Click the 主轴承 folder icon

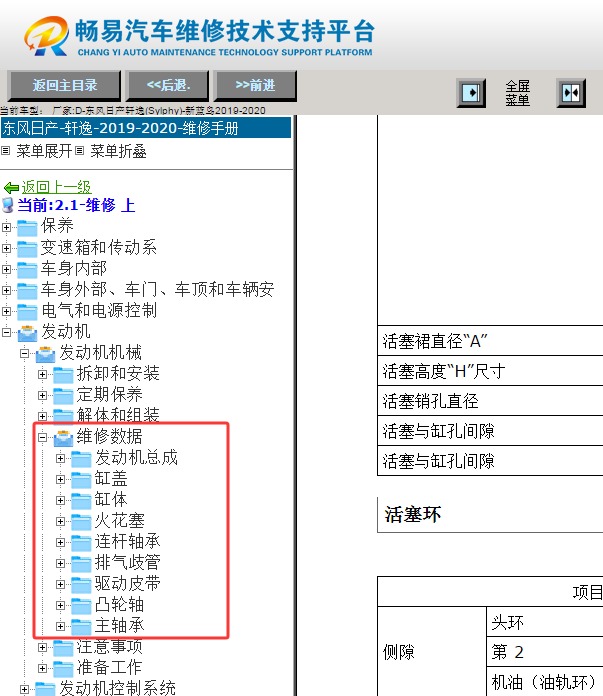coord(81,627)
